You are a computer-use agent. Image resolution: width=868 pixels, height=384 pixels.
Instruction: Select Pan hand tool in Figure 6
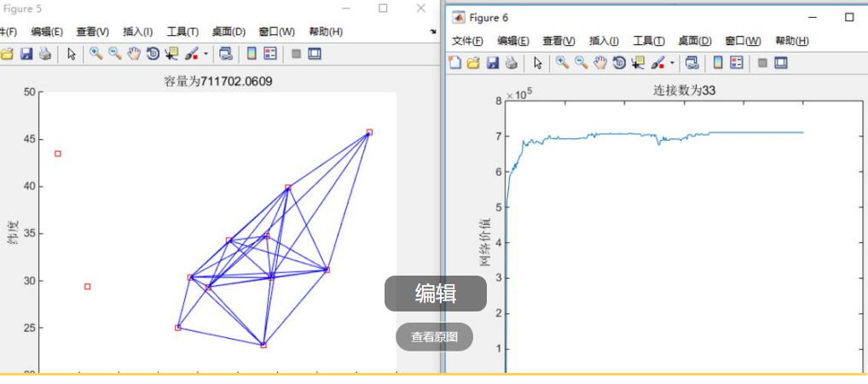coord(599,62)
